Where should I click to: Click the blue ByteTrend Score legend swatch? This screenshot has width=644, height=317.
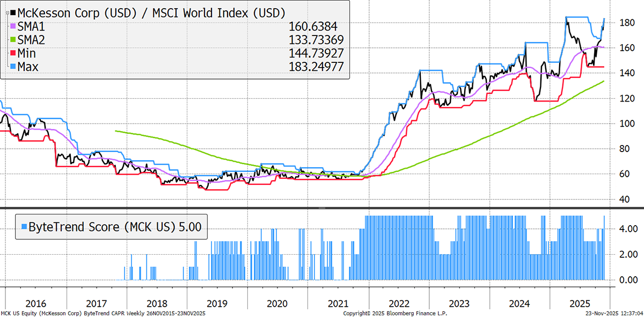tap(24, 227)
